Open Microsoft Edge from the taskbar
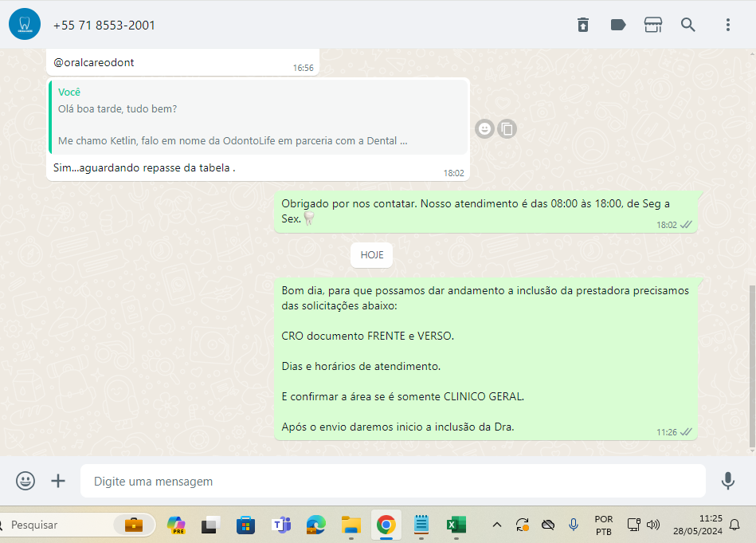756x543 pixels. tap(315, 525)
